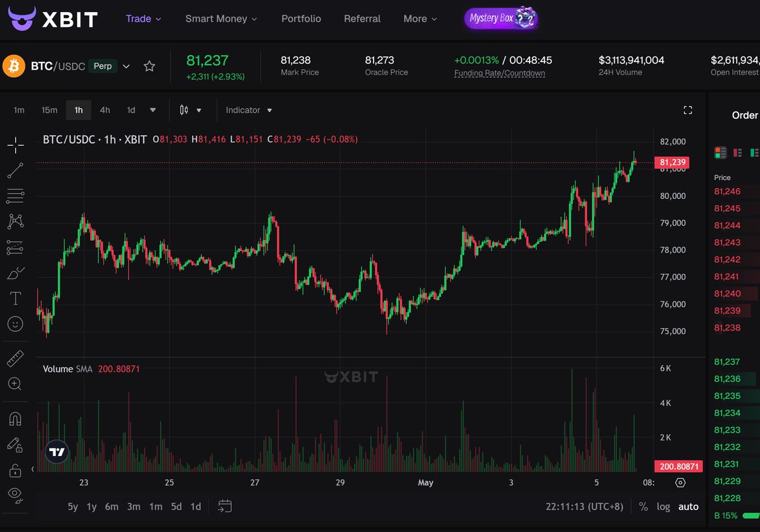
Task: Select the Text annotation tool
Action: (16, 298)
